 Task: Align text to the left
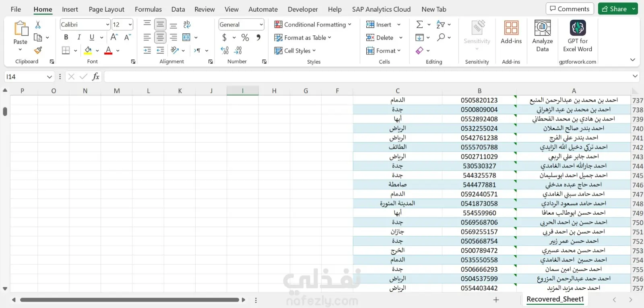tap(147, 37)
